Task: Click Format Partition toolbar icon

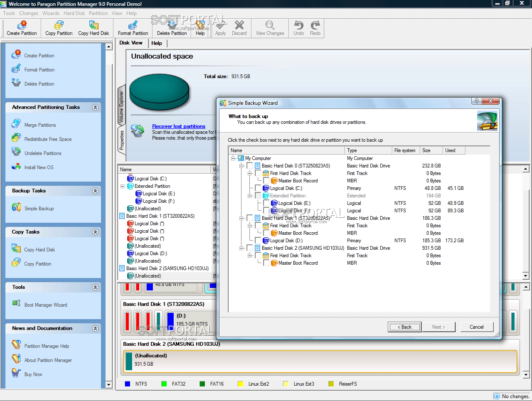Action: [133, 25]
